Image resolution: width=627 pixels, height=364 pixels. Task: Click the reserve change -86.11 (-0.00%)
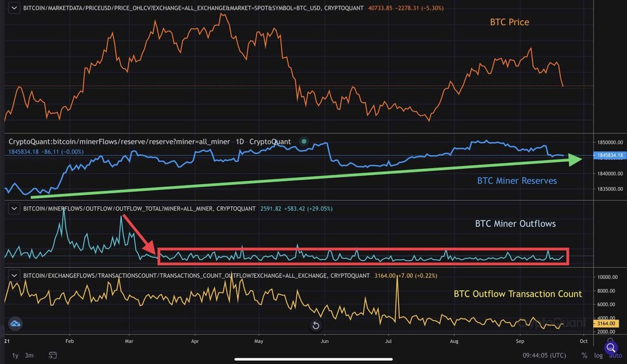[x=62, y=152]
